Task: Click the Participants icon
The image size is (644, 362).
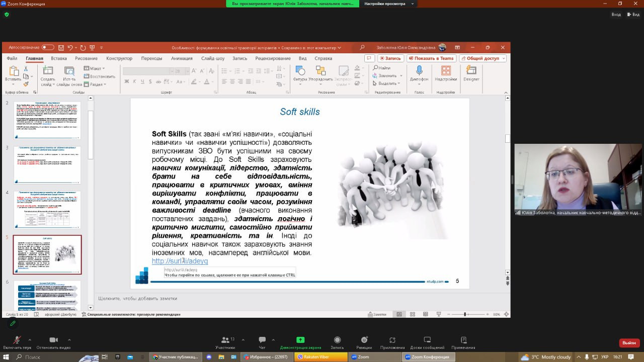Action: [x=225, y=340]
